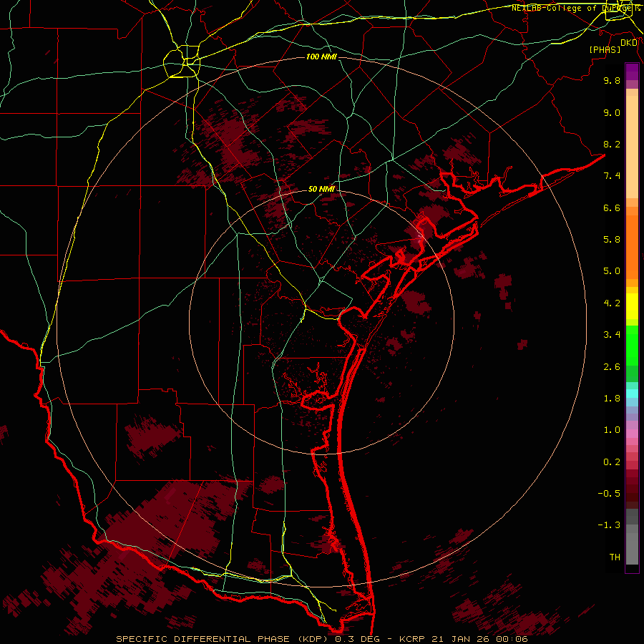Click the 0.2 scale value

click(612, 462)
